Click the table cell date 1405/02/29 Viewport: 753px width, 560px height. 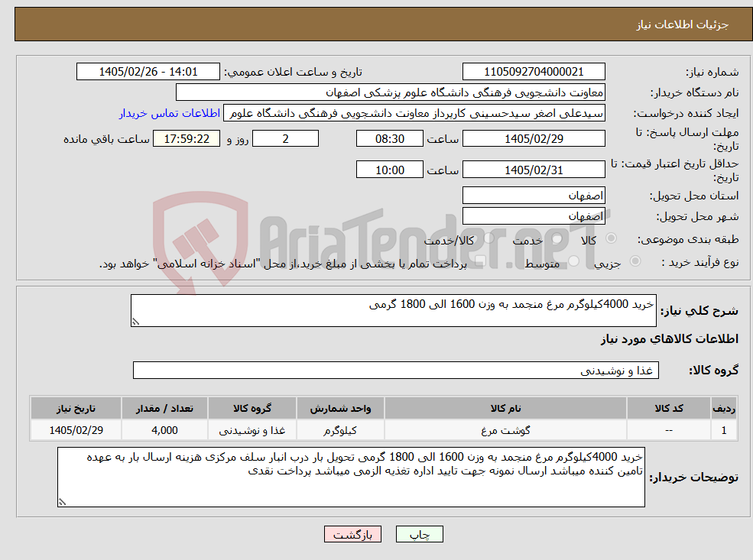76,430
